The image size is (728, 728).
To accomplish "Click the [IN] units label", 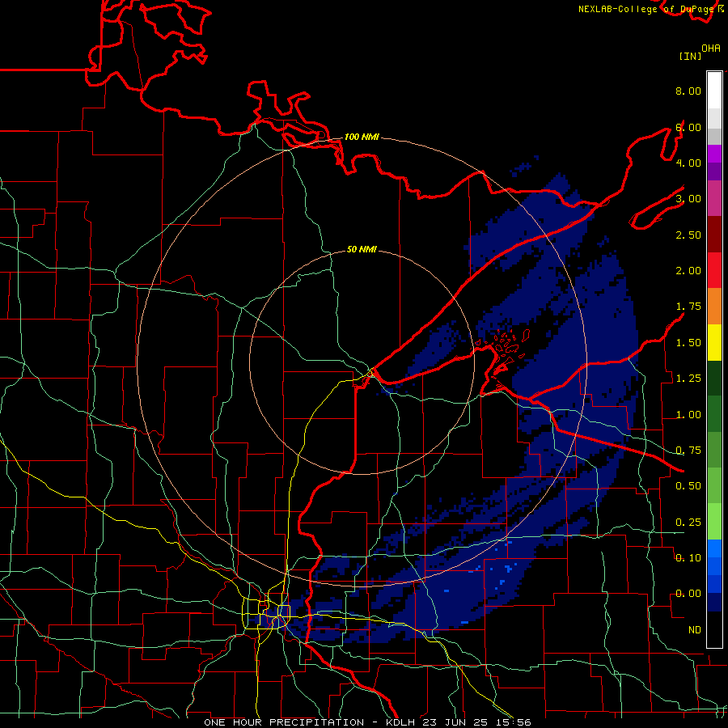I will [690, 56].
